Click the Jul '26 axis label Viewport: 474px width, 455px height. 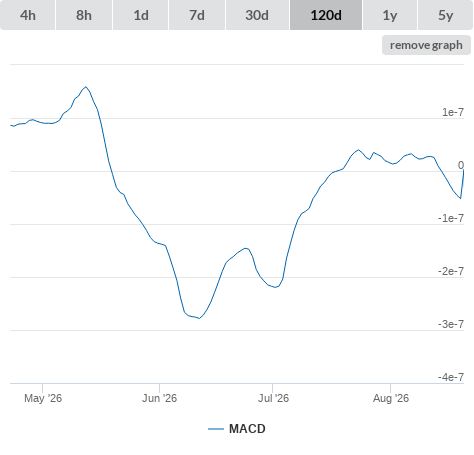(273, 398)
